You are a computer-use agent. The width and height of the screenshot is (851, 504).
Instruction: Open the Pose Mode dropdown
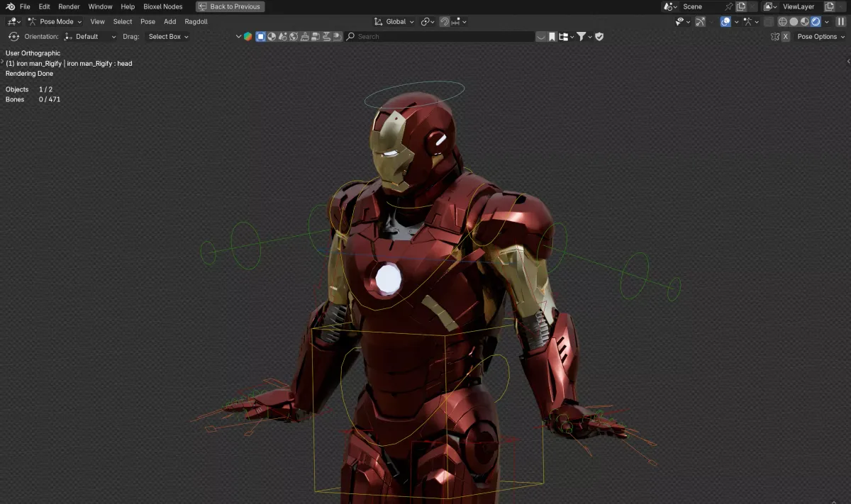pyautogui.click(x=55, y=22)
